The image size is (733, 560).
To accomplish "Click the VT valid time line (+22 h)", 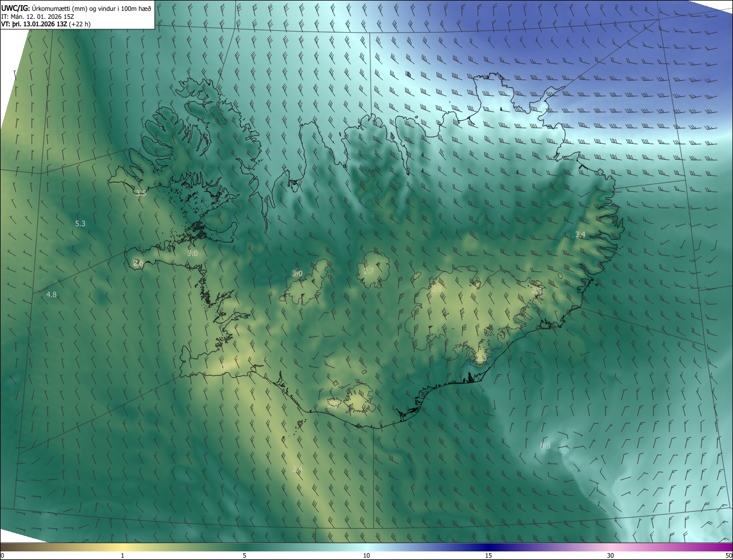I will (45, 24).
